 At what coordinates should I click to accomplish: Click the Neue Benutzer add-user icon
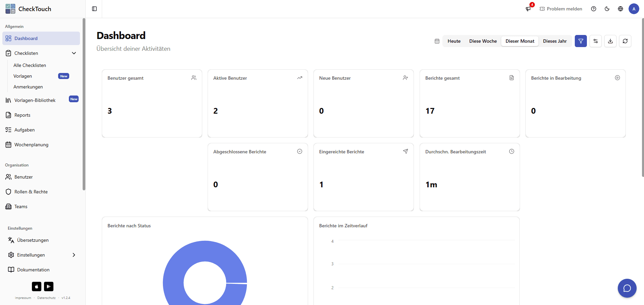coord(405,78)
